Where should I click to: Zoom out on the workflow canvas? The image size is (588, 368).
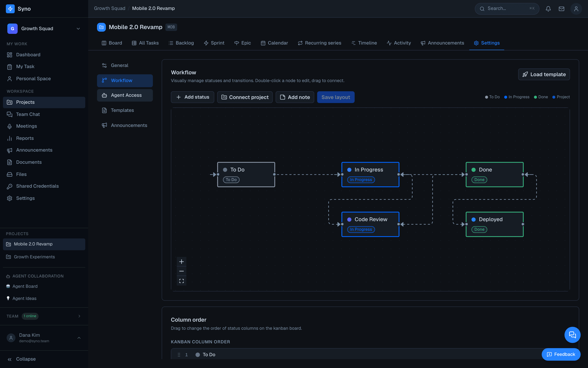[182, 271]
